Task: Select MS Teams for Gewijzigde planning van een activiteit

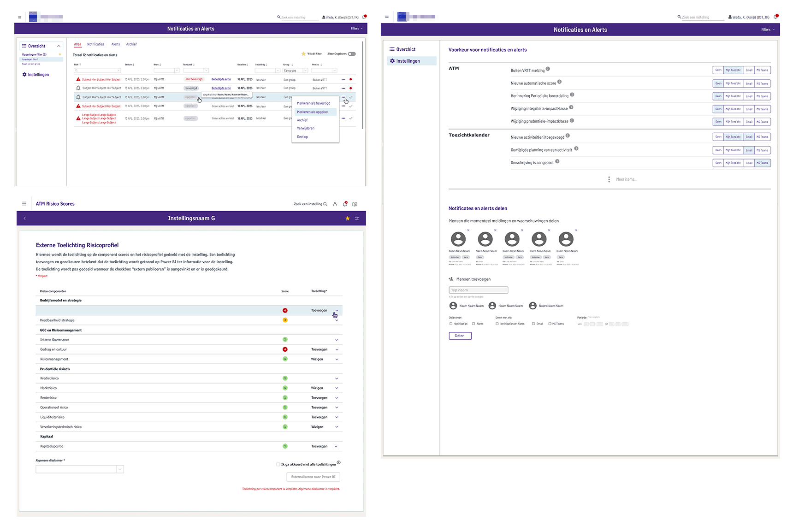Action: tap(763, 150)
